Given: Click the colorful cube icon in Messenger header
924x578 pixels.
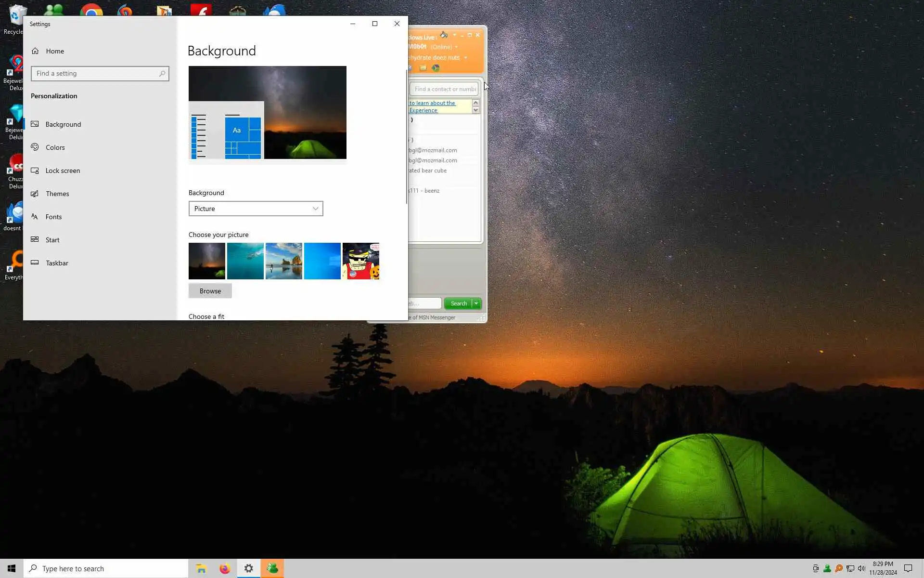Looking at the screenshot, I should tap(436, 68).
